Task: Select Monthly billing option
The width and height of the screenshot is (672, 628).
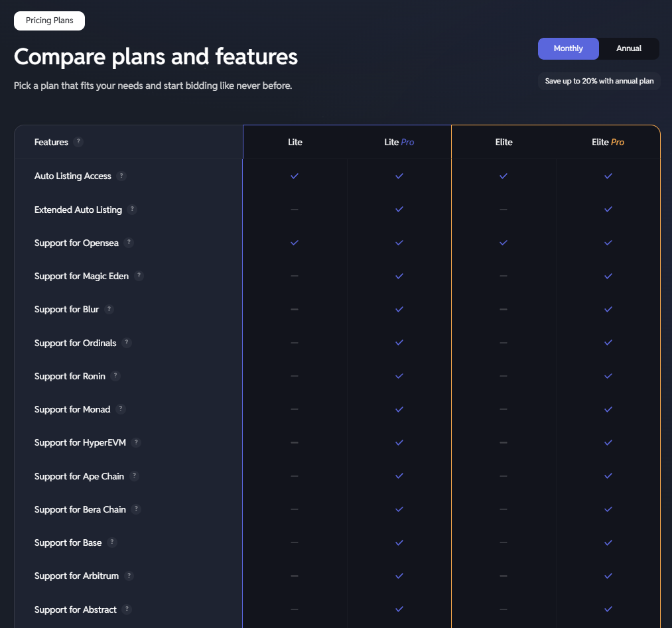Action: [x=568, y=48]
